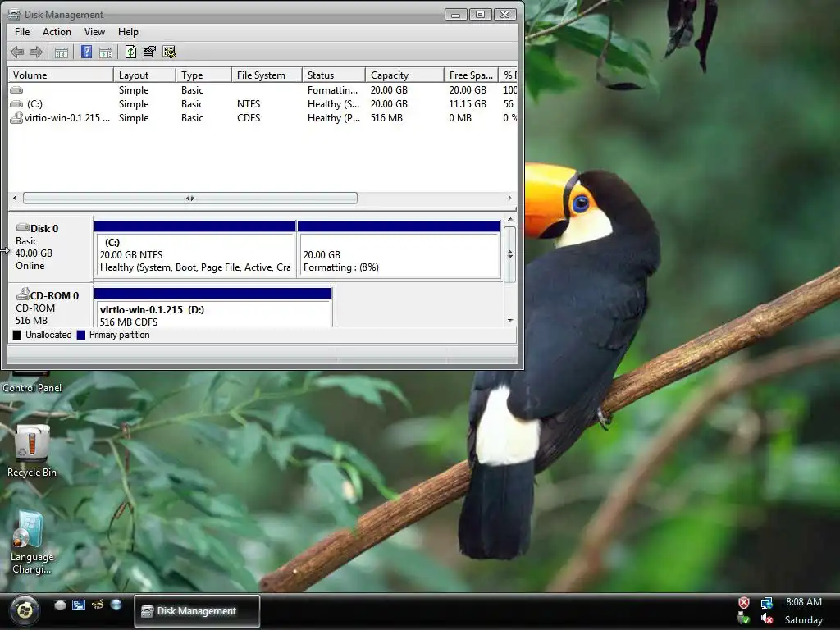Click the Refresh toolbar icon
840x630 pixels.
coord(130,52)
